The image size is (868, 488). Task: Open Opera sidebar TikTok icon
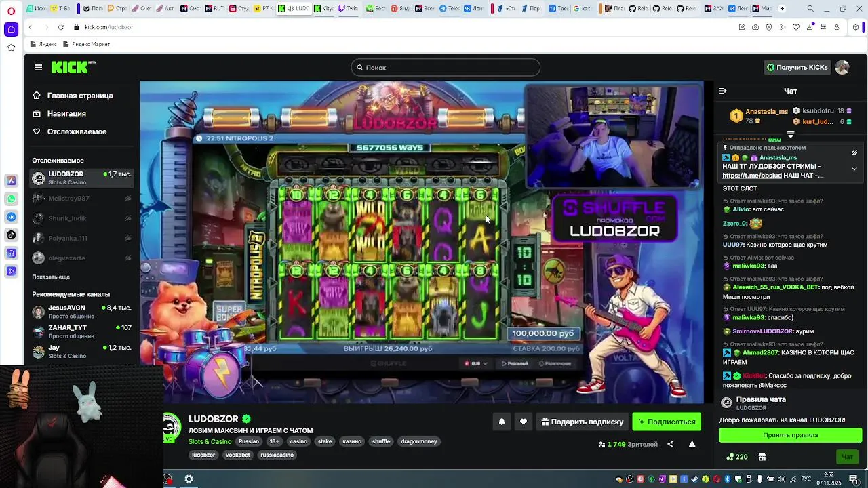11,235
